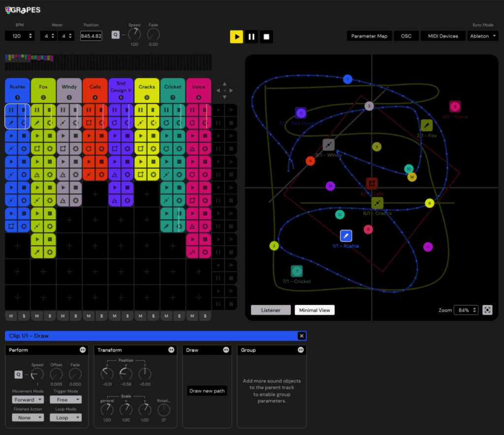
Task: Launch scene 1 with its play arrow
Action: click(218, 110)
